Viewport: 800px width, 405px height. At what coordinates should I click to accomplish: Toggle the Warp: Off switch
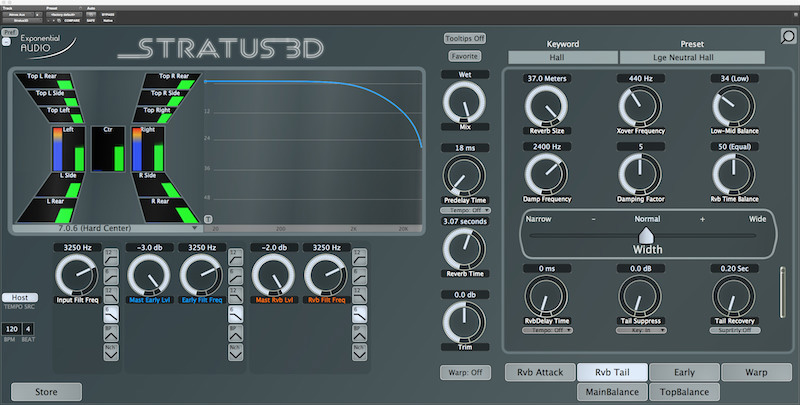(465, 372)
